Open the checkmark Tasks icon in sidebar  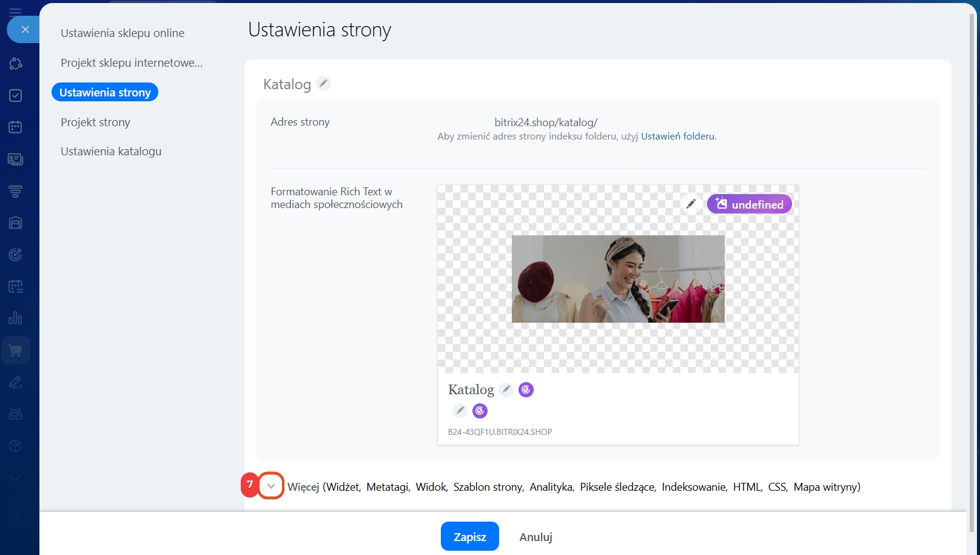click(x=16, y=95)
